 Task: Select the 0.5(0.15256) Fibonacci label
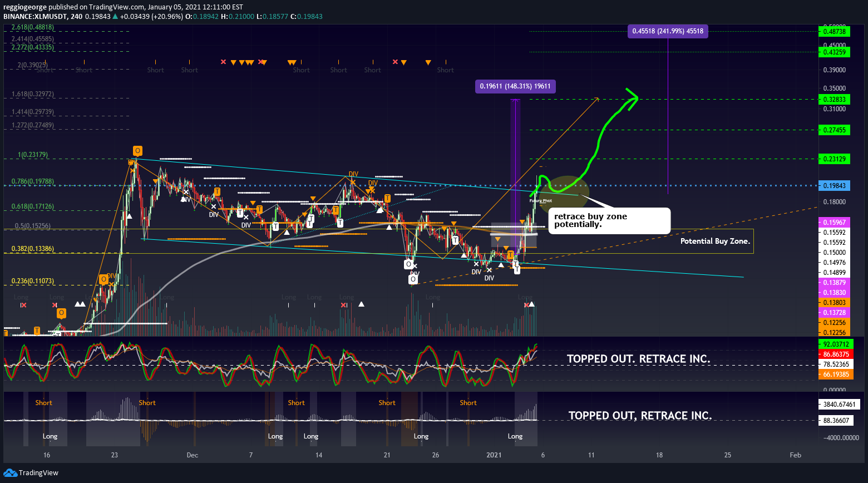point(33,226)
